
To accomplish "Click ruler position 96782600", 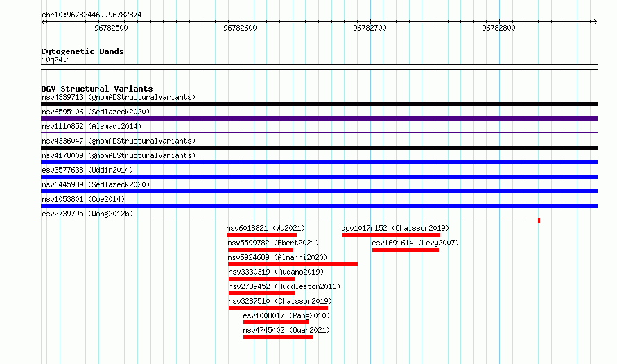I will [x=240, y=28].
